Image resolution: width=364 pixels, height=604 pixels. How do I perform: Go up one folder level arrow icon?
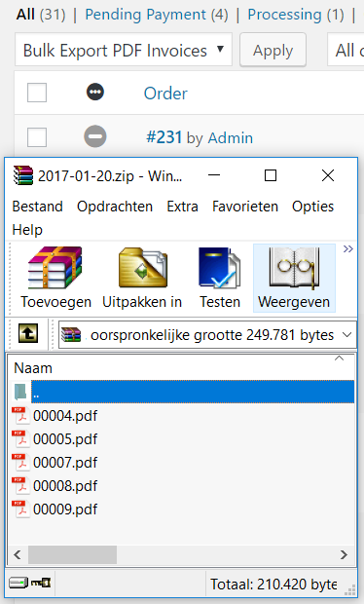point(28,333)
